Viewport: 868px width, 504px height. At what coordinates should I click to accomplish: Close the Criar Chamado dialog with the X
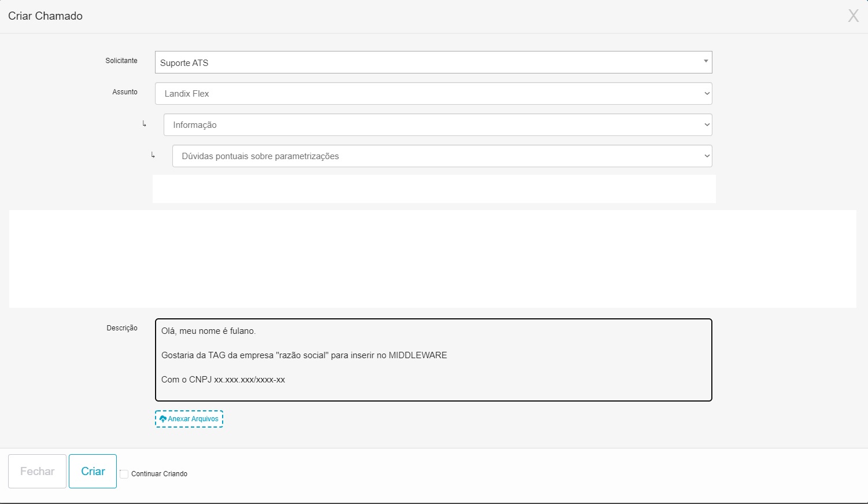point(853,16)
